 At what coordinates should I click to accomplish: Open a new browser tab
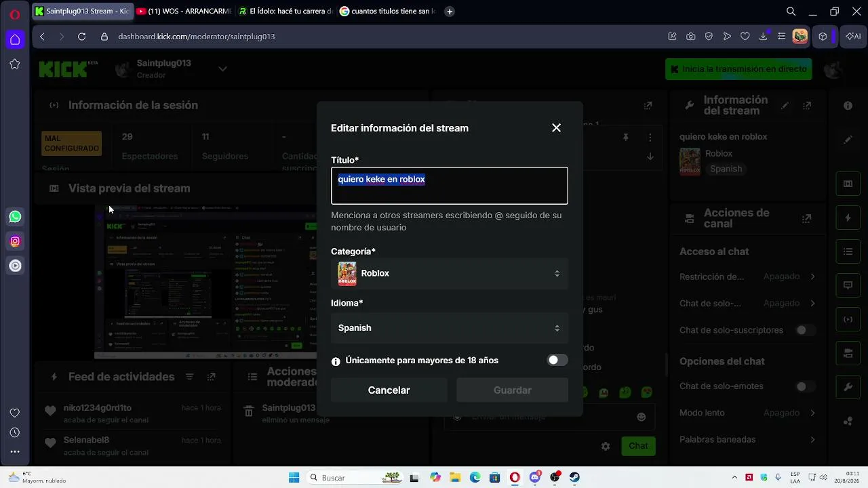450,11
